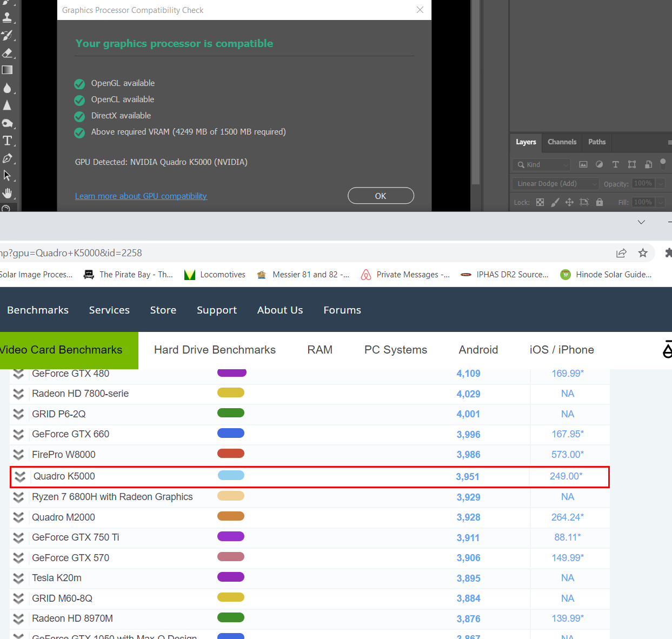This screenshot has height=639, width=672.
Task: Click the Locomotives bookmark
Action: (x=215, y=274)
